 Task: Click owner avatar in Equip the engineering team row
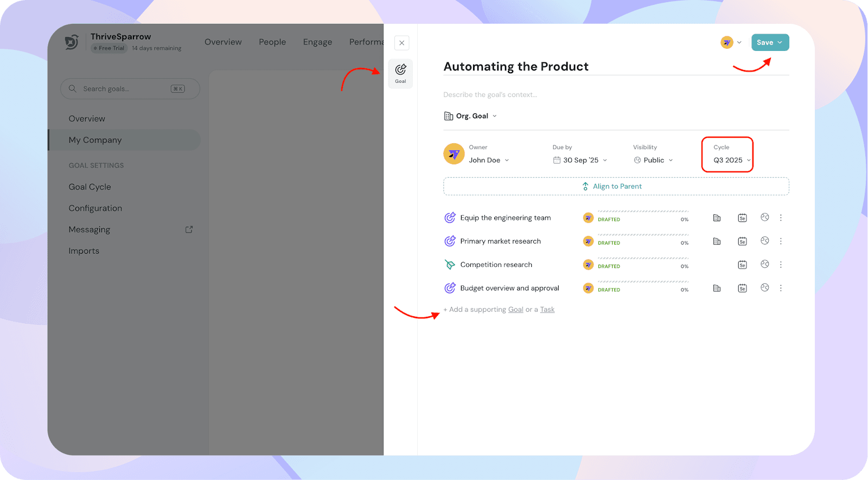(588, 217)
